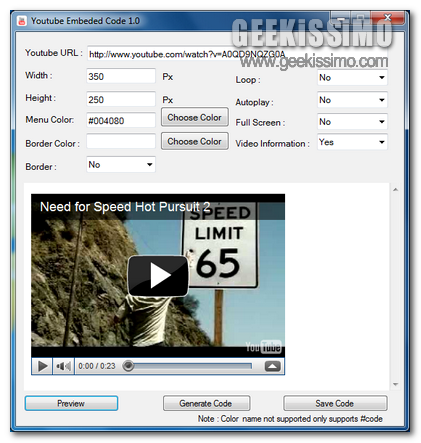This screenshot has height=443, width=421.
Task: Expand the Full Screen dropdown
Action: coord(352,122)
